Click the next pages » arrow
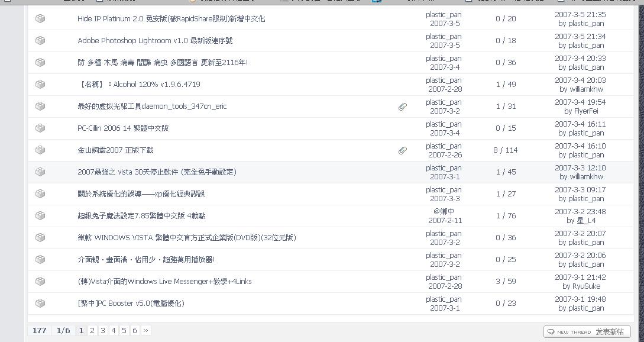The image size is (644, 342). pos(146,331)
